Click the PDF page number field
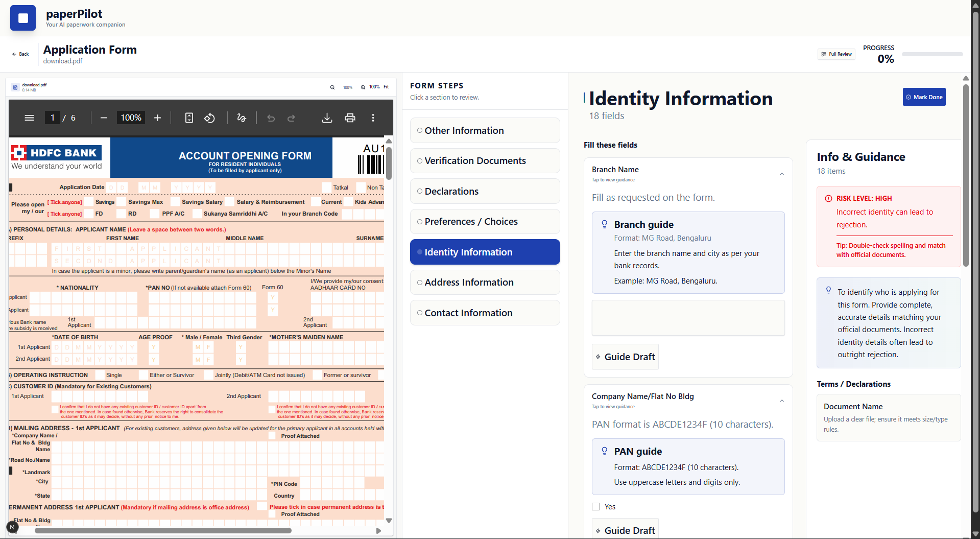 click(52, 118)
